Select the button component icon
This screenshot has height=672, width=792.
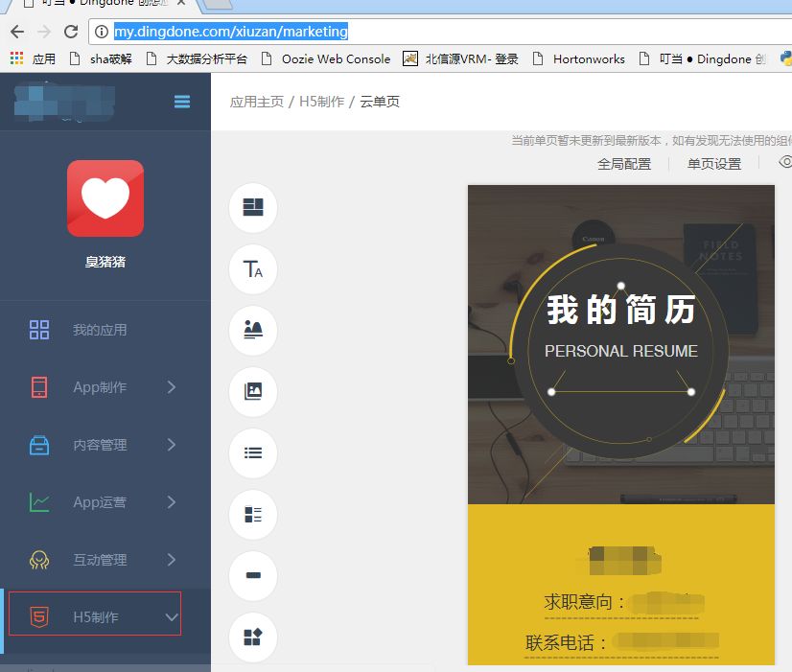(252, 576)
